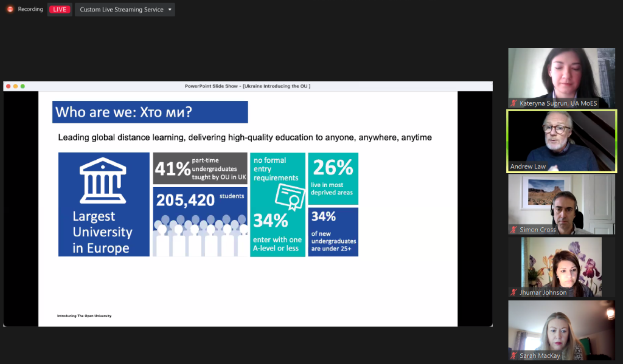The image size is (623, 364).
Task: Click '34%' above 'enter with one A-level or less'
Action: coord(271,221)
